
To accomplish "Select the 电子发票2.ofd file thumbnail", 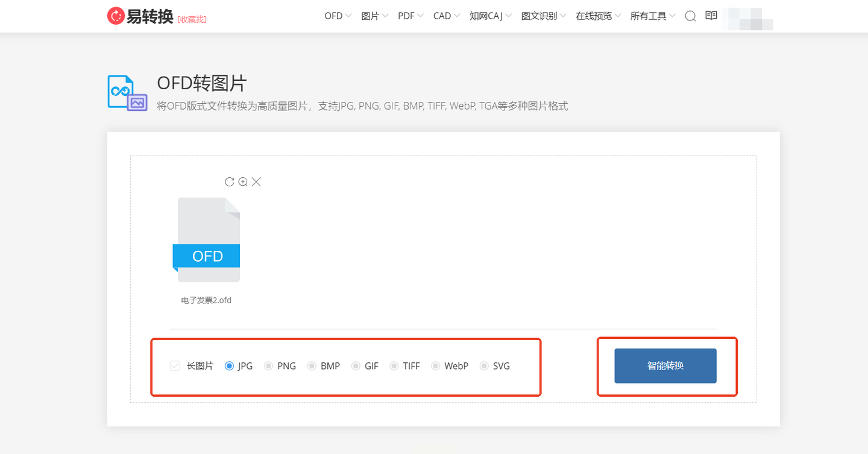I will point(206,239).
